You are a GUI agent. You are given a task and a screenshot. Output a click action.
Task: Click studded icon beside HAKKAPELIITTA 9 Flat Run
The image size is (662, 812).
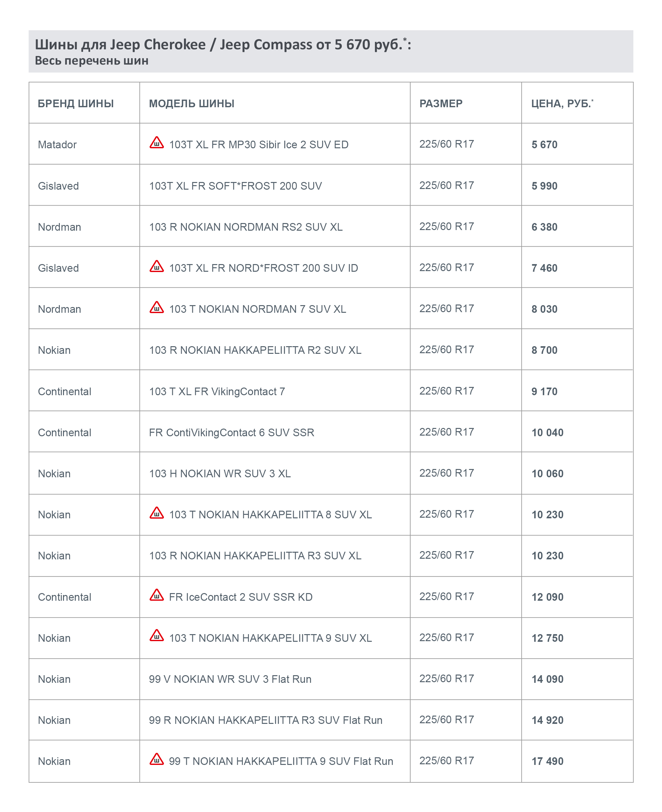tap(156, 760)
